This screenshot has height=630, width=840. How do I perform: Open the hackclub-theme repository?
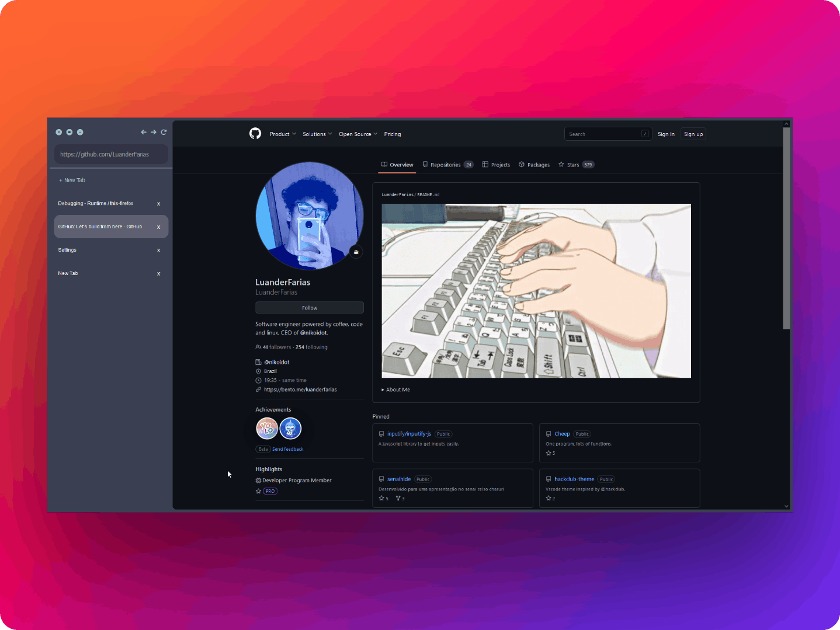(x=574, y=479)
